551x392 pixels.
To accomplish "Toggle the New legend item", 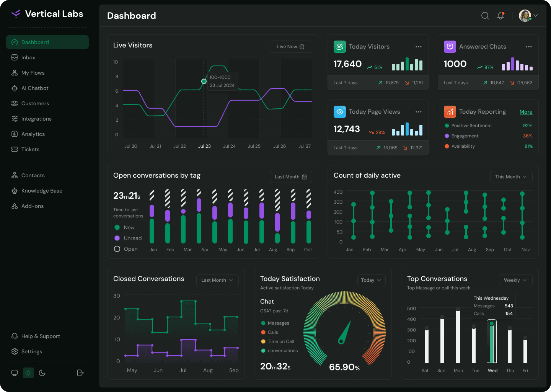I will (x=125, y=227).
